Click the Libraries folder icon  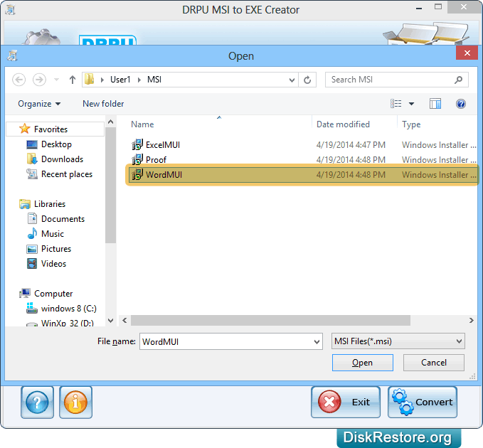(x=25, y=204)
